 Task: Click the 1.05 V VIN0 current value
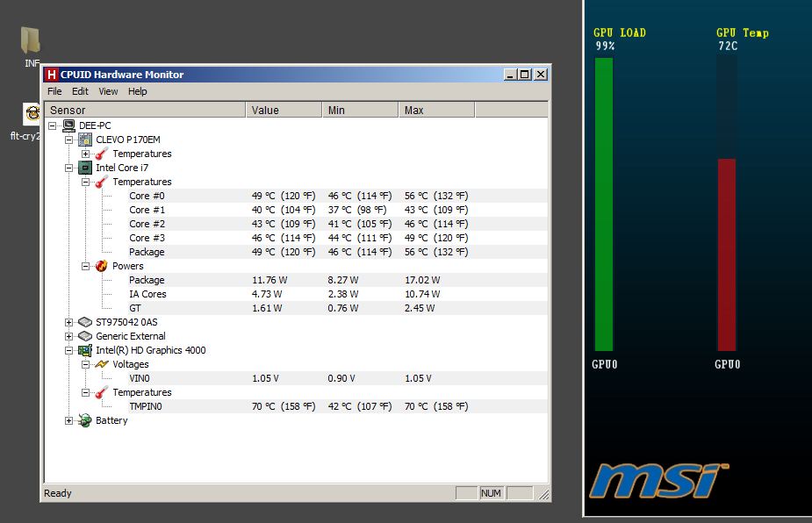pyautogui.click(x=265, y=378)
